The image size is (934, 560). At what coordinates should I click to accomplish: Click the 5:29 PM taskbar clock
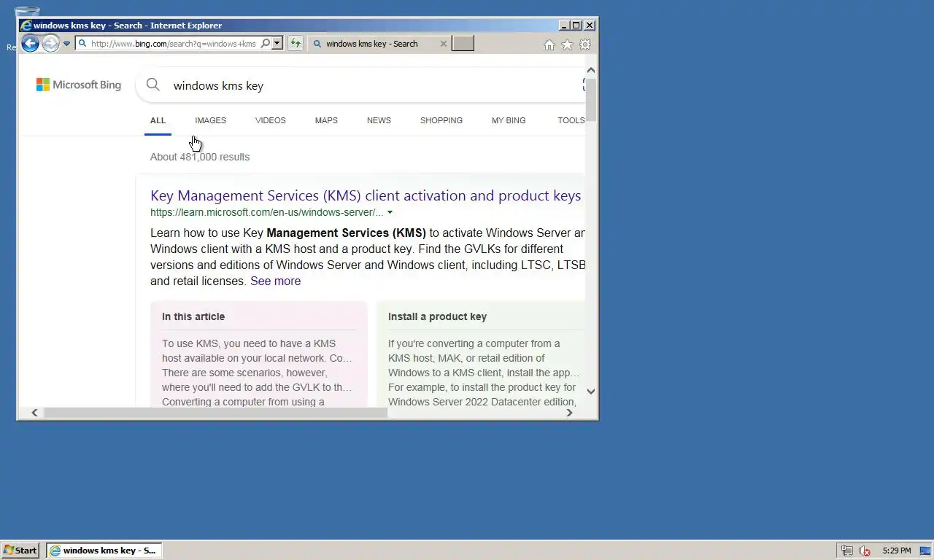(x=897, y=551)
